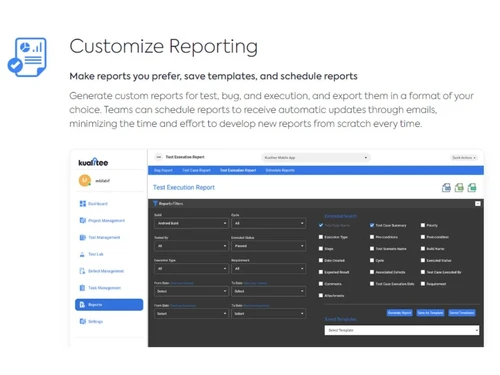Open Project Management in the sidebar

(102, 220)
